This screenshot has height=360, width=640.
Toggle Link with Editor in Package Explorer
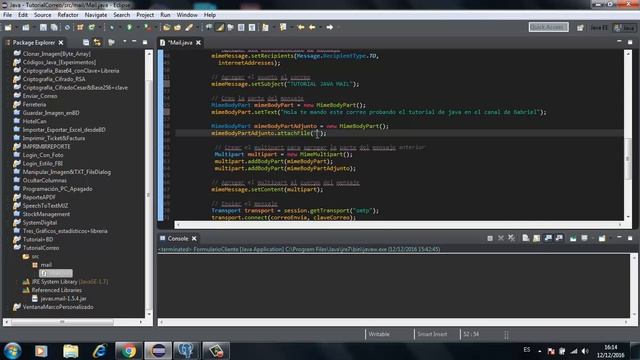97,42
